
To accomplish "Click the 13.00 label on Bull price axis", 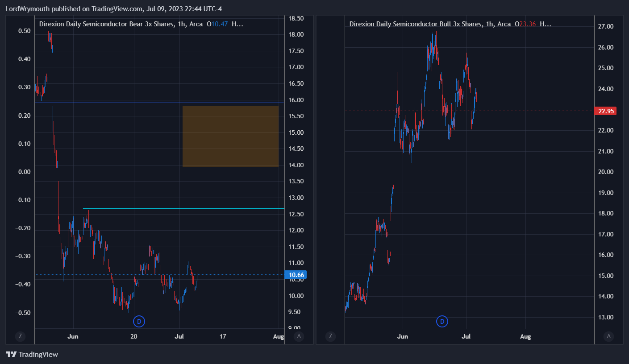I will [x=606, y=317].
